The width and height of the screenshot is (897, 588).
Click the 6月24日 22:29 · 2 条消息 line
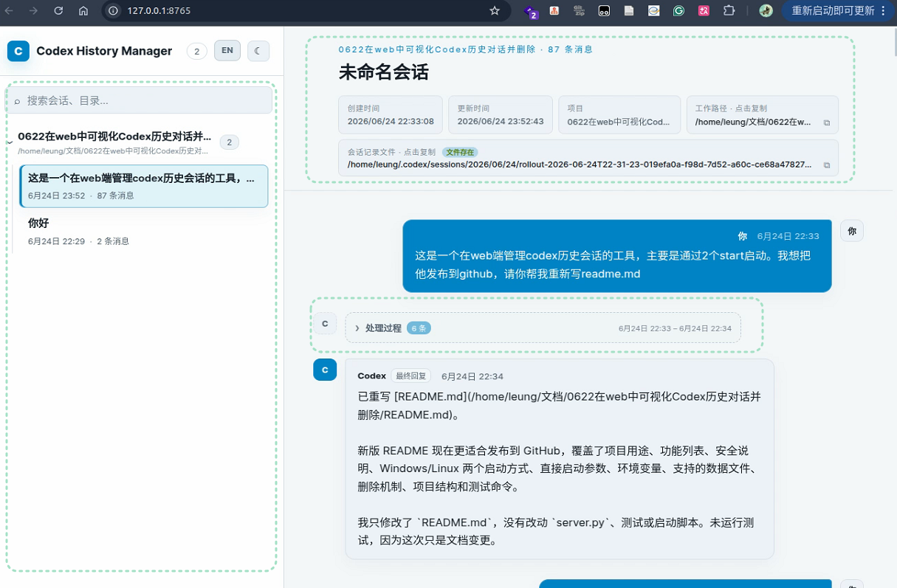coord(78,241)
